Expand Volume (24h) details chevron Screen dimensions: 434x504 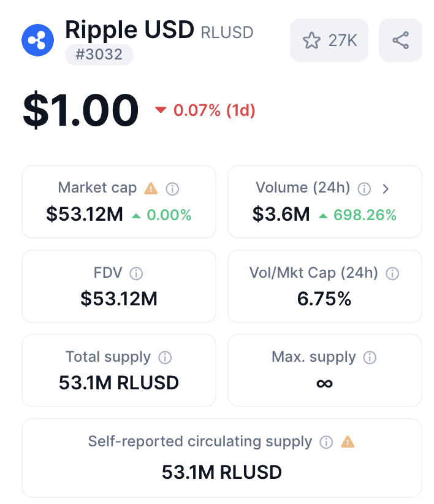coord(386,189)
